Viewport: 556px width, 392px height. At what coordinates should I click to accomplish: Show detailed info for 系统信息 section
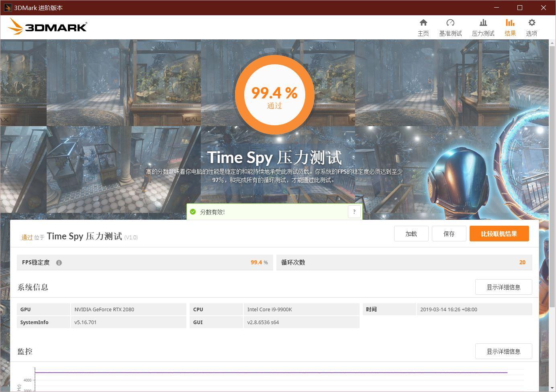pyautogui.click(x=503, y=287)
